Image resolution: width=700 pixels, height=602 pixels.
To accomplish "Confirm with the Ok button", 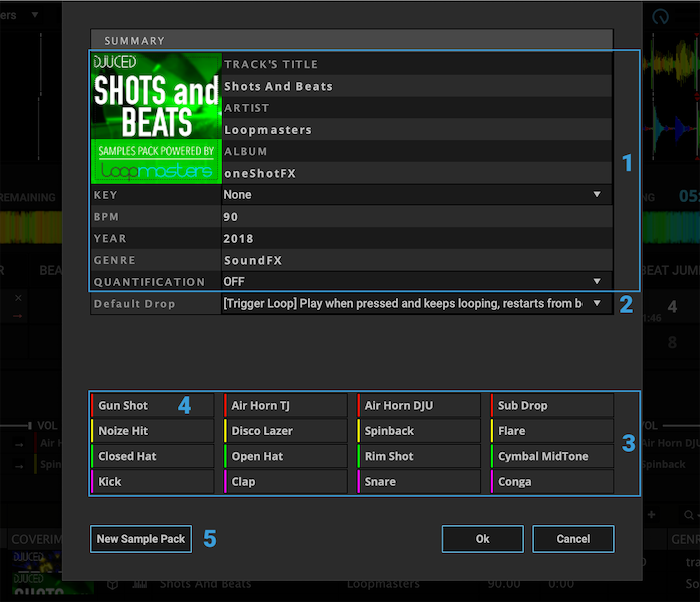I will (482, 539).
